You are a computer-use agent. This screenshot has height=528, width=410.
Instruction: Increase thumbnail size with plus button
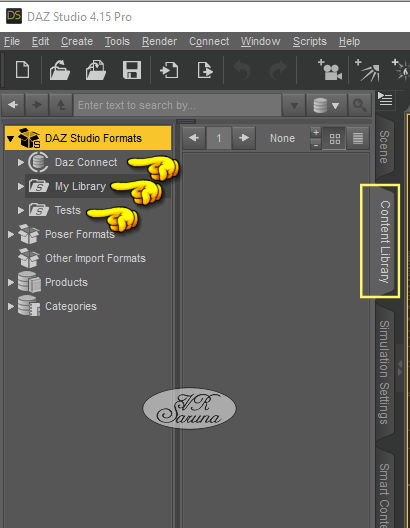316,132
